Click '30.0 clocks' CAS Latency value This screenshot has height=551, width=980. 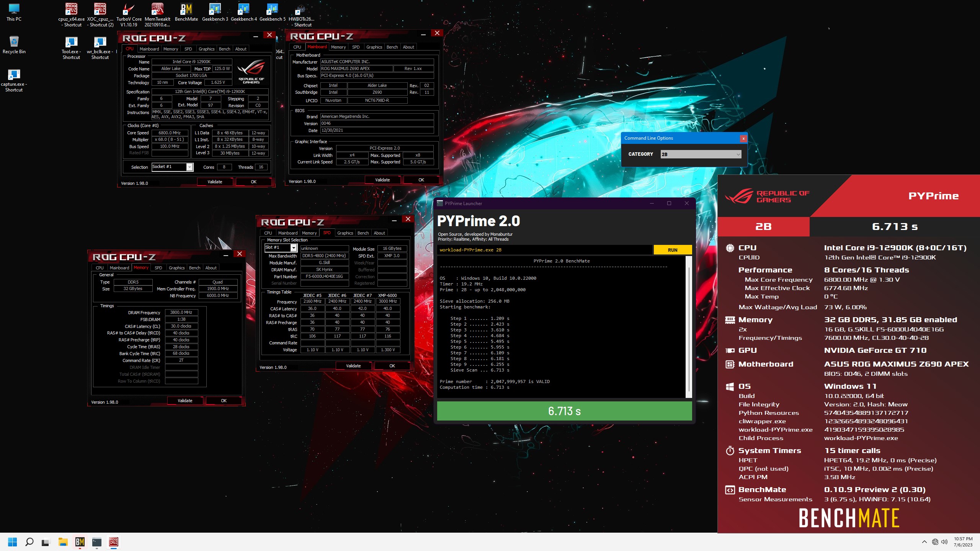pos(181,326)
